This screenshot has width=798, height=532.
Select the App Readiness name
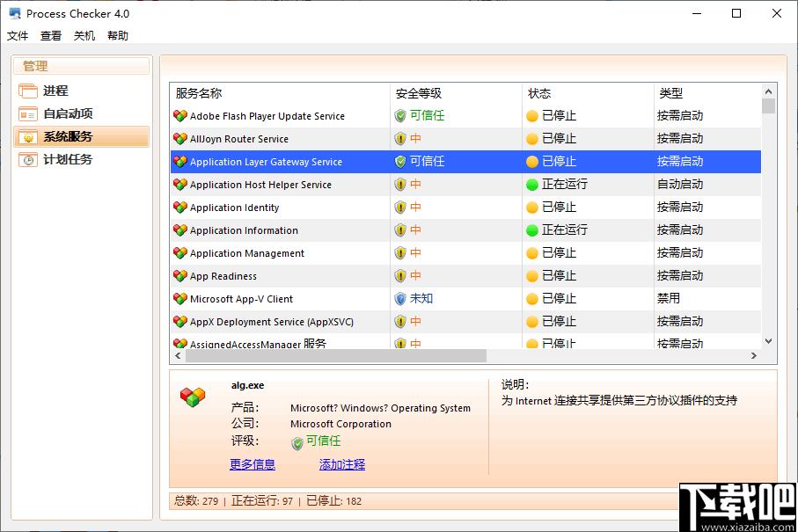[223, 276]
